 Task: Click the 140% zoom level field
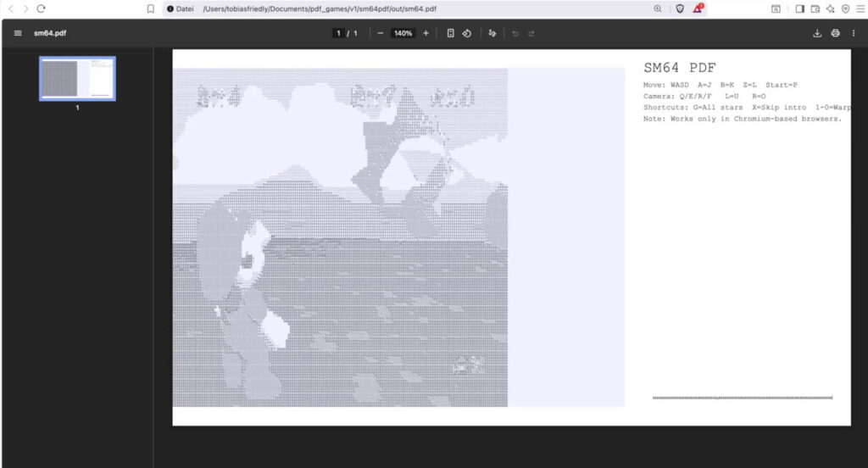(403, 33)
